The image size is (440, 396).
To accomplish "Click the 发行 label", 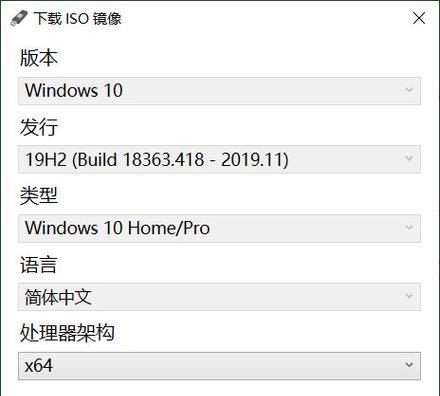I will click(39, 127).
